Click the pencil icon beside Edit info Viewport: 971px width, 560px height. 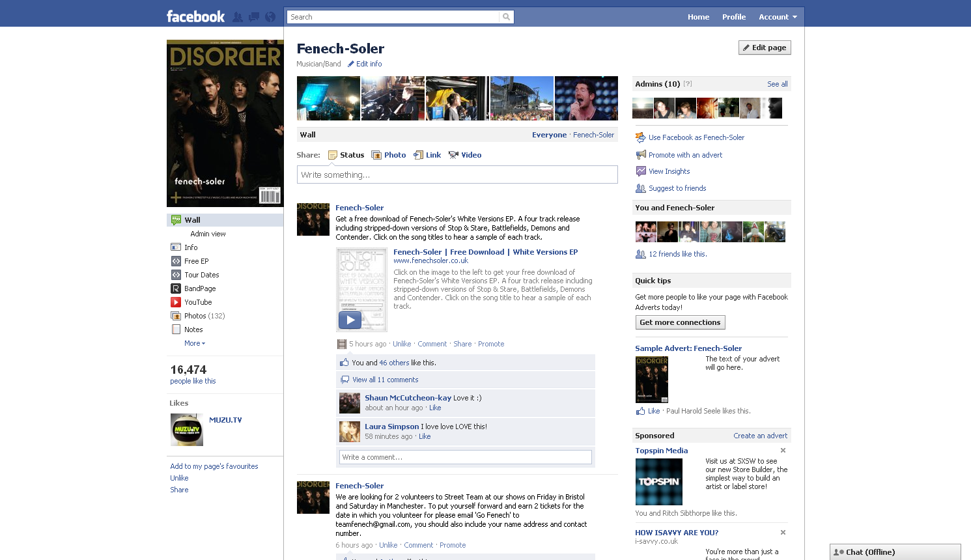point(351,64)
